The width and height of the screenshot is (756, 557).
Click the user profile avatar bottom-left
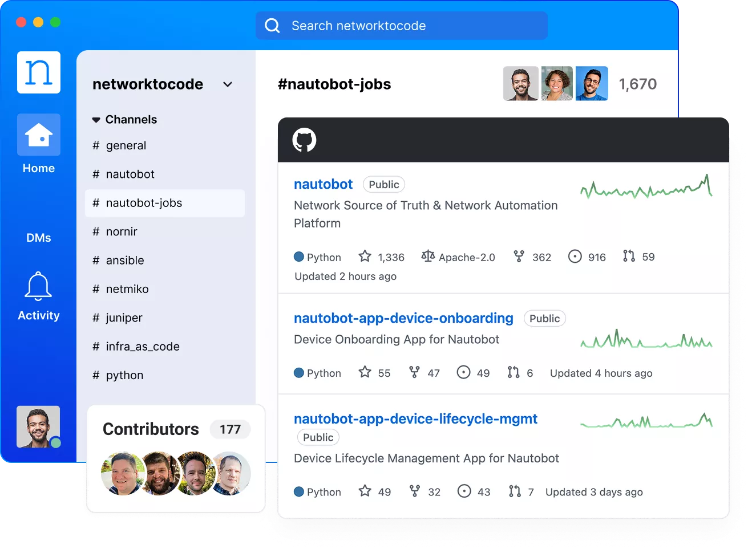point(38,426)
